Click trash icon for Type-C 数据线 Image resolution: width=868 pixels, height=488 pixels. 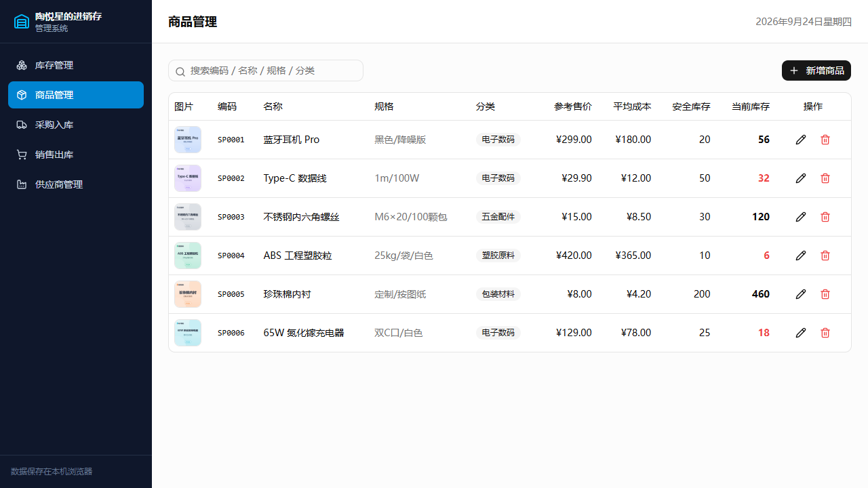point(825,178)
